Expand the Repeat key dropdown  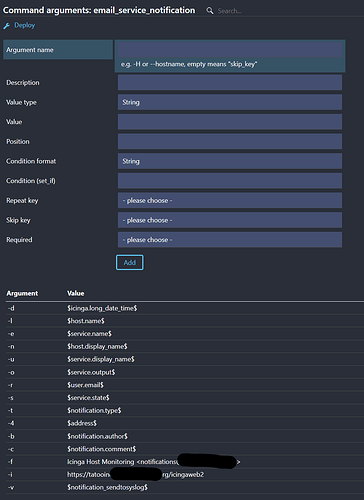[x=230, y=200]
